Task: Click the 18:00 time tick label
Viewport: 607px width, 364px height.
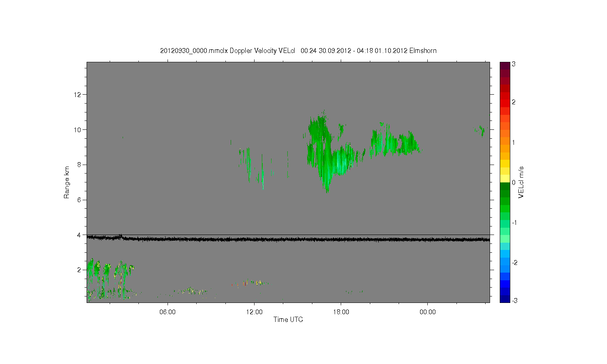Action: [x=341, y=312]
